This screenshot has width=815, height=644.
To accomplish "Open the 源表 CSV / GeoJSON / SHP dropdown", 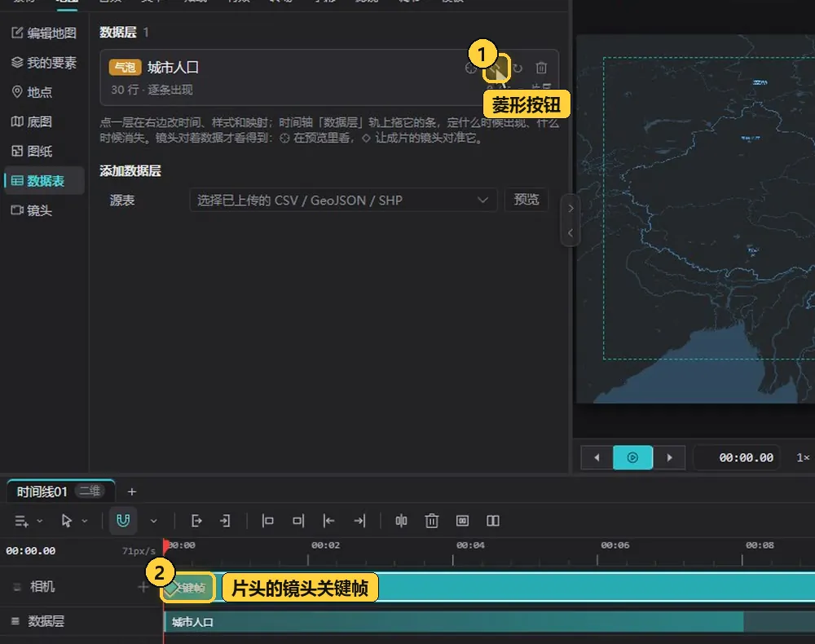I will pyautogui.click(x=343, y=200).
